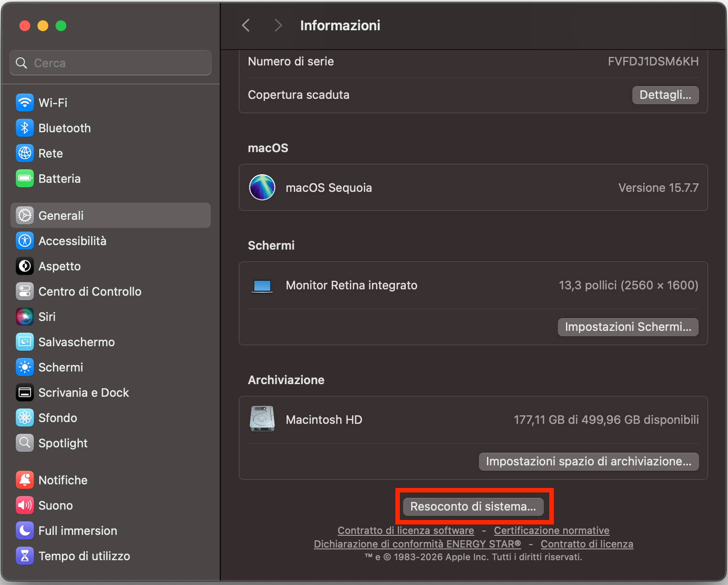Open the short Contratto di licenza link
This screenshot has width=728, height=585.
[x=587, y=544]
